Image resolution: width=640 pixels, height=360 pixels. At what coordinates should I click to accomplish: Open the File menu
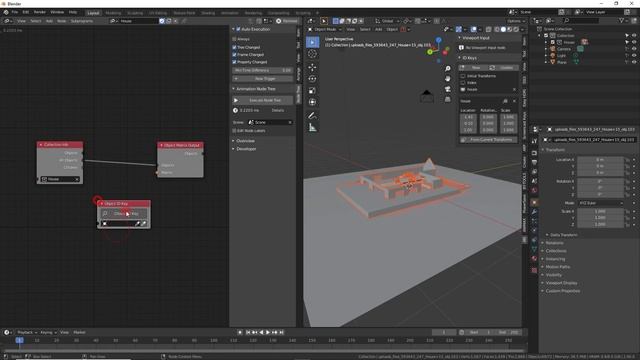[15, 13]
